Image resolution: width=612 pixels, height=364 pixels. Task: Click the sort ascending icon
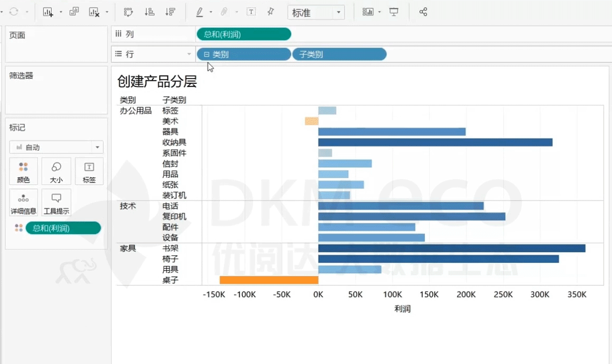point(149,12)
